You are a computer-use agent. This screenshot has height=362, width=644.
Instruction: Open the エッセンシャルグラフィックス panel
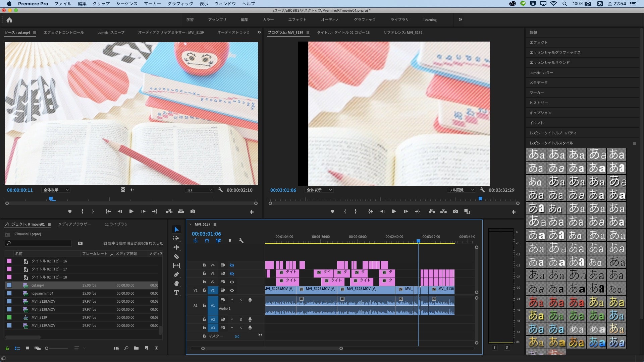pyautogui.click(x=555, y=53)
